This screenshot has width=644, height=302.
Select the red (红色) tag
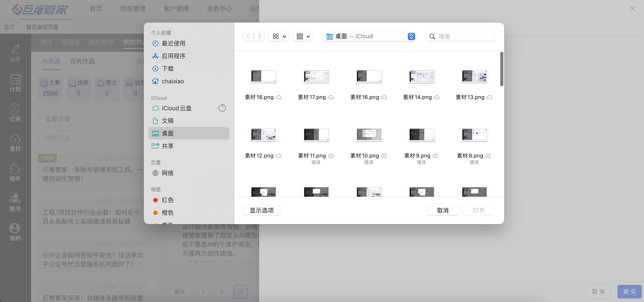pos(167,200)
